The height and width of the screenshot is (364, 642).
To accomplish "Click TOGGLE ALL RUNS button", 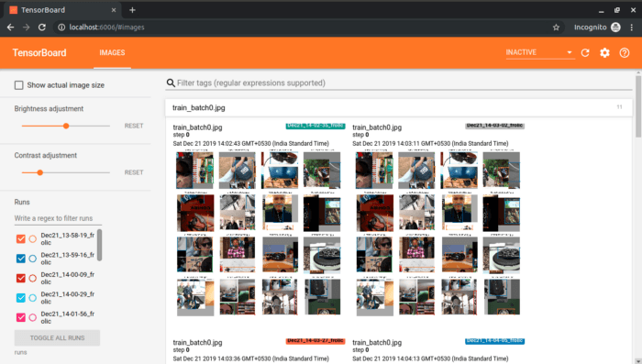I will click(57, 337).
